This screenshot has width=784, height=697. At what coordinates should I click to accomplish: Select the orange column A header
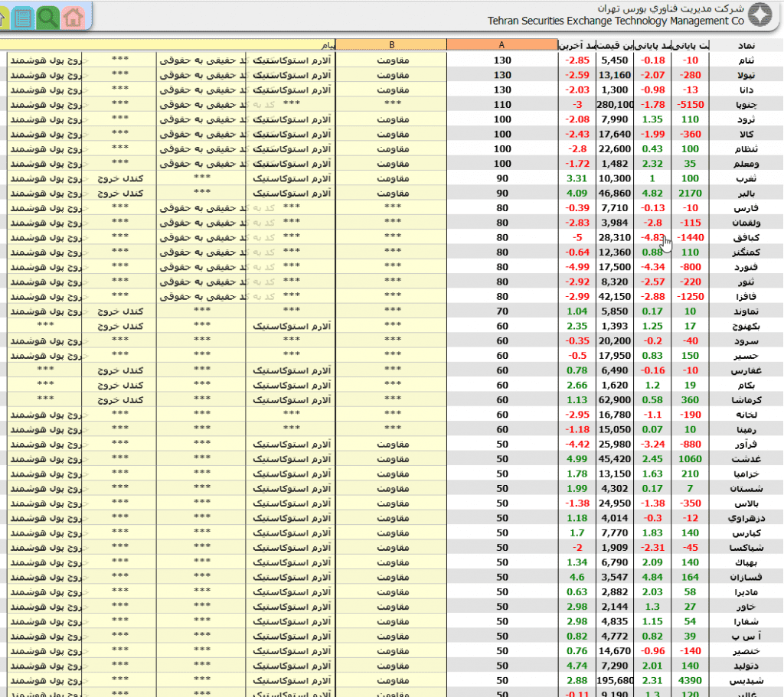501,44
